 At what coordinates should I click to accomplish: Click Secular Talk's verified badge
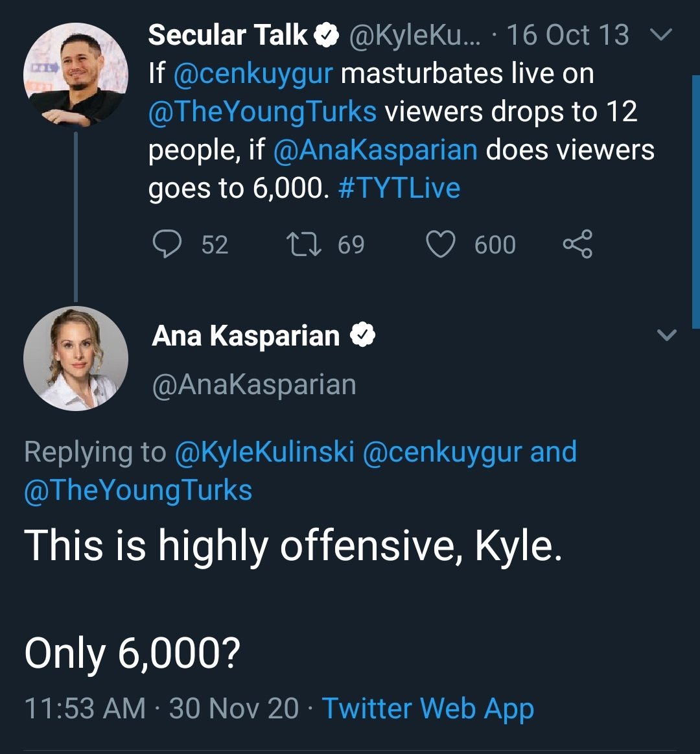pos(327,36)
